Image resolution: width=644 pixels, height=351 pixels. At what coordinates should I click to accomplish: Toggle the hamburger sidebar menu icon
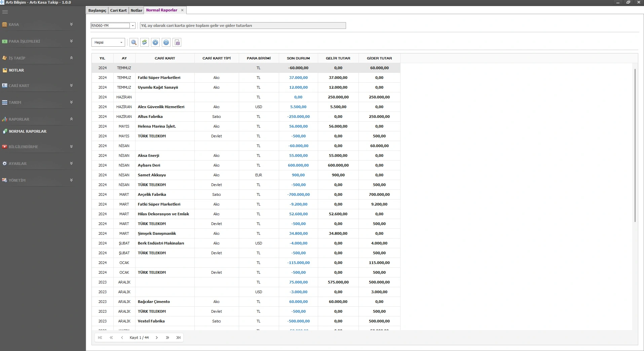[5, 12]
